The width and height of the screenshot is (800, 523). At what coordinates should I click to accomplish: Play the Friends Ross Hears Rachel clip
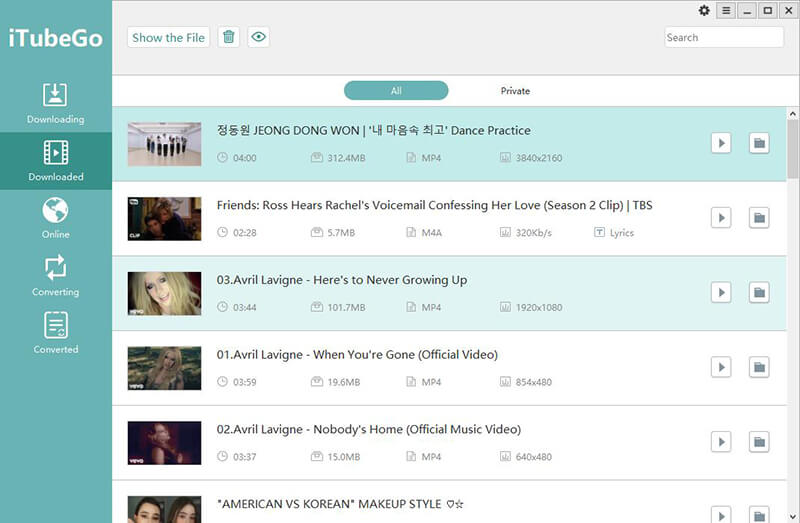click(721, 218)
